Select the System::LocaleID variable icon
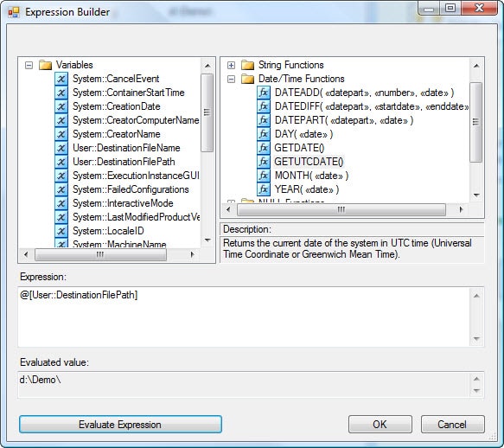The image size is (504, 448). tap(61, 231)
